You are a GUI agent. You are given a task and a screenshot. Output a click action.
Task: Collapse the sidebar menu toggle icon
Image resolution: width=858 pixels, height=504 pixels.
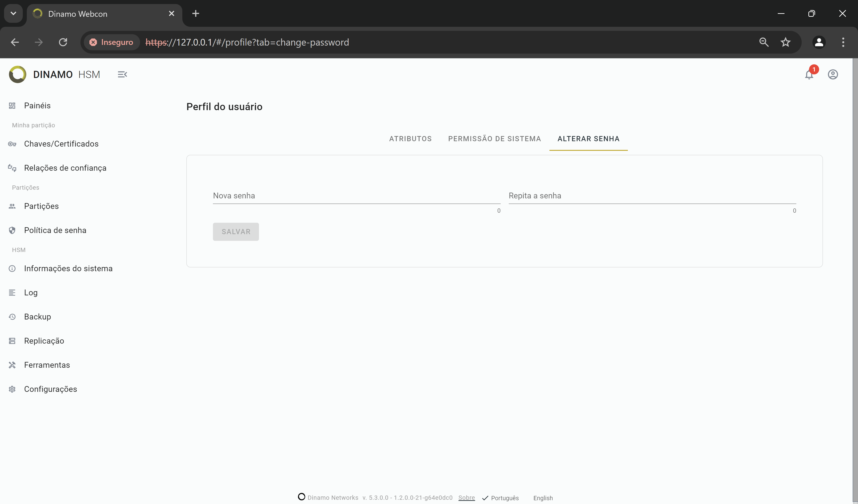pos(122,74)
